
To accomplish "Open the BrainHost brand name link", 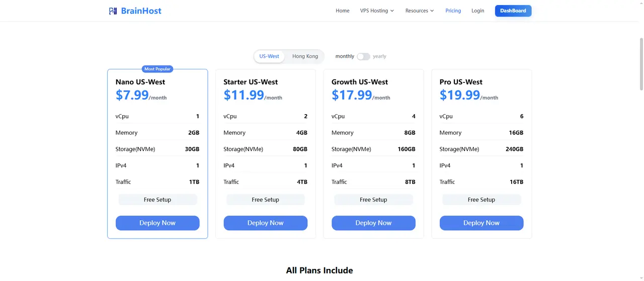I will click(141, 11).
